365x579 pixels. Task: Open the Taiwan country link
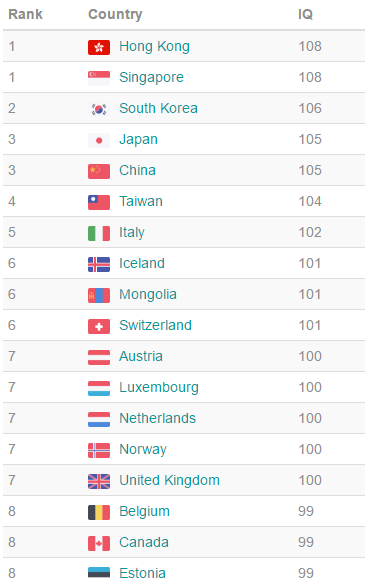click(141, 201)
